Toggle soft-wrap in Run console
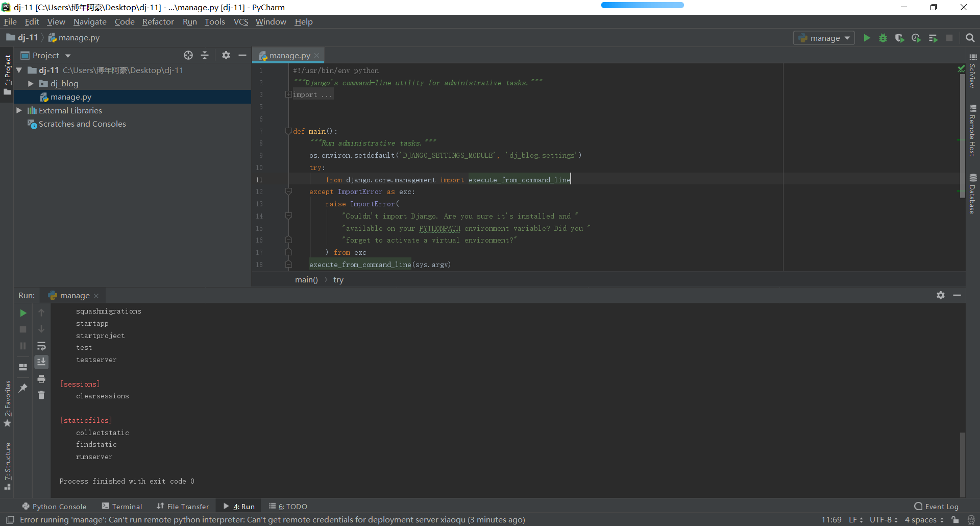The image size is (980, 526). [x=41, y=346]
